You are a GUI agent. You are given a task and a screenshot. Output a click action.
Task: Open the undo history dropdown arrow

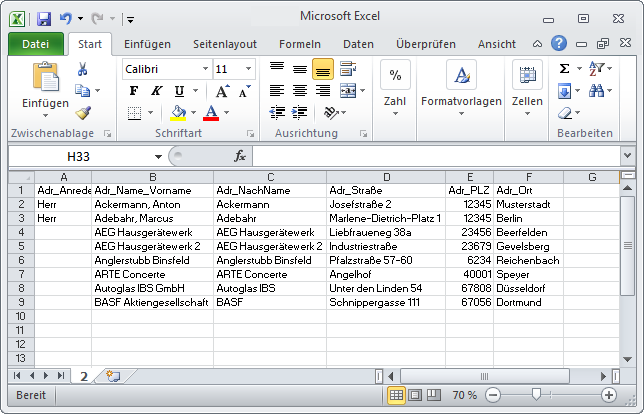(80, 18)
